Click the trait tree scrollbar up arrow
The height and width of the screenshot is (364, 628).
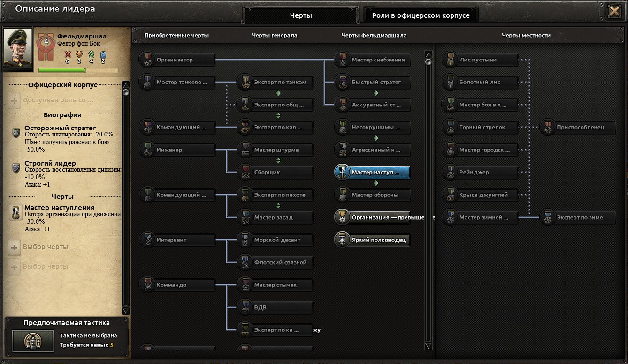tap(428, 54)
